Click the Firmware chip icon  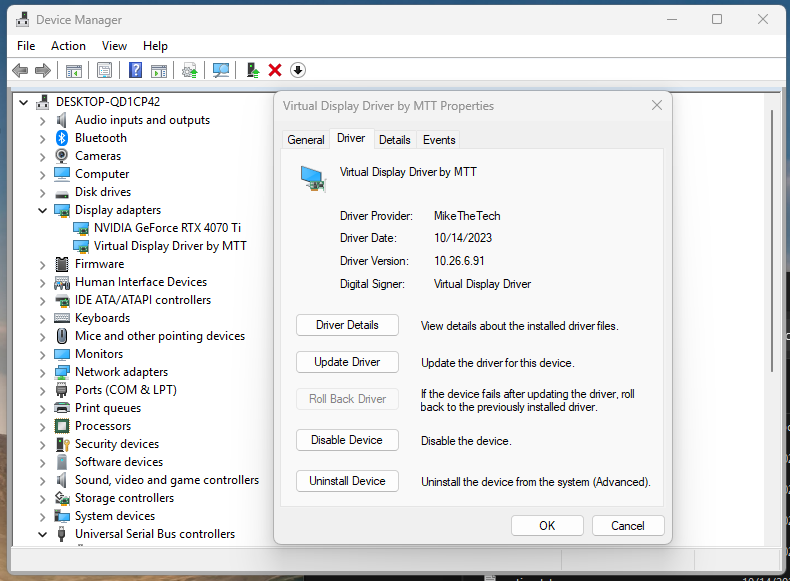click(61, 264)
